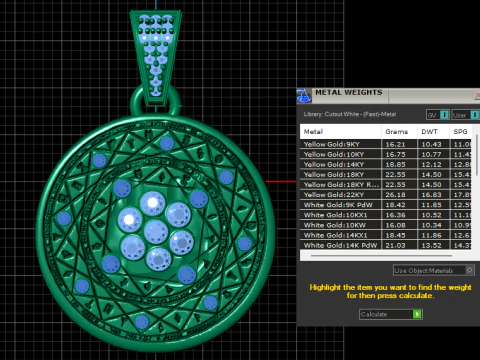Select the Yellow Gold:10KY row

(386, 154)
